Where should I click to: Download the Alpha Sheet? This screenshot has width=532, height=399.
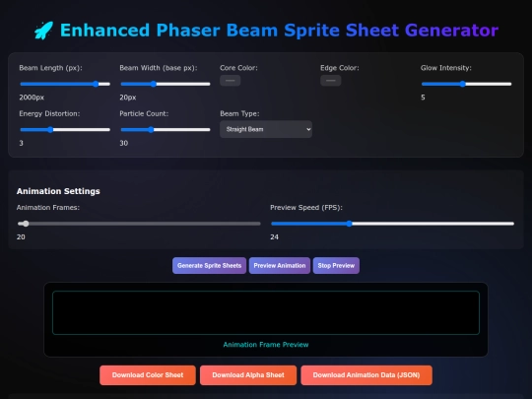click(x=248, y=375)
